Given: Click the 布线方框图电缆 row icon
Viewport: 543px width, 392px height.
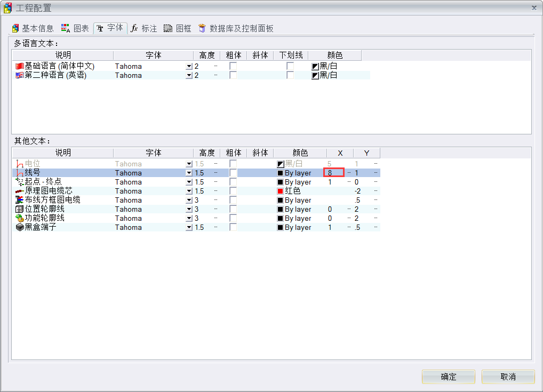Looking at the screenshot, I should pyautogui.click(x=20, y=200).
